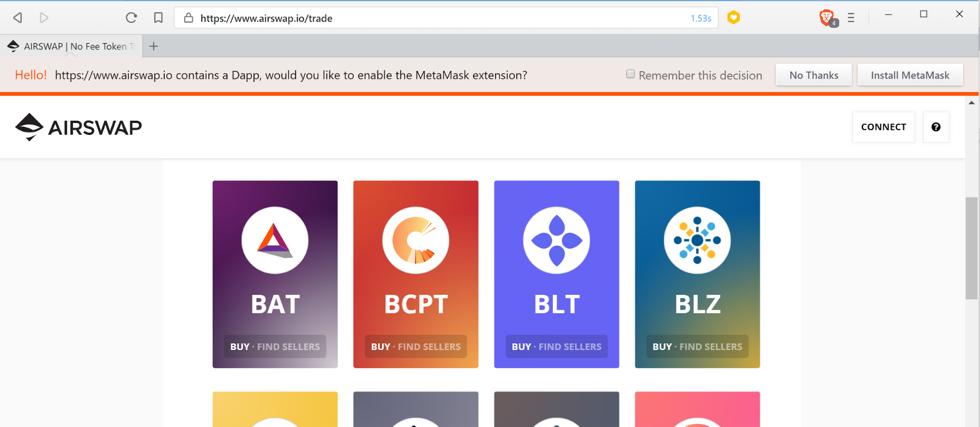Go back using the browser back arrow
Screen dimensions: 980x427
18,18
